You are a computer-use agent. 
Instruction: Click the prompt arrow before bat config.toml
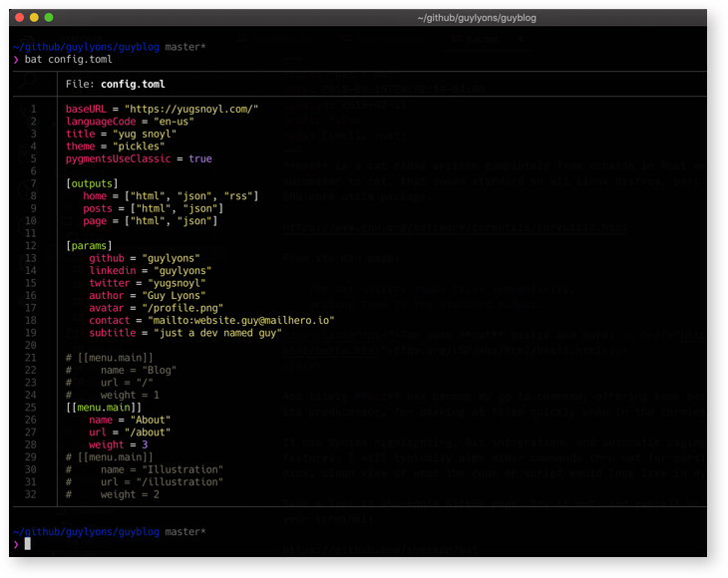[x=16, y=60]
